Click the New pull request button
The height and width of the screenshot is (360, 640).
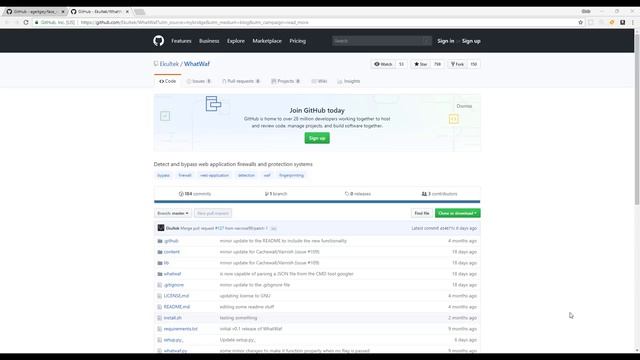(x=213, y=213)
